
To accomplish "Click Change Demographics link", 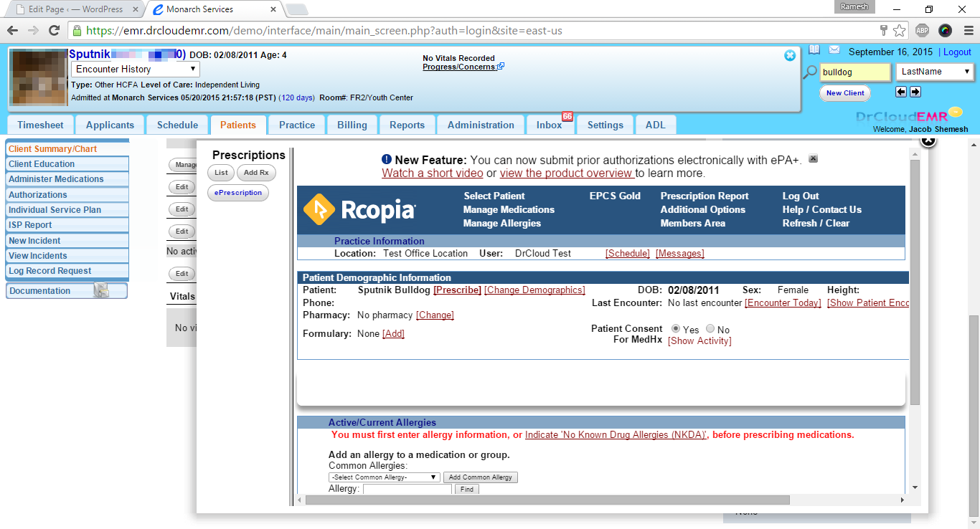I will (x=534, y=290).
